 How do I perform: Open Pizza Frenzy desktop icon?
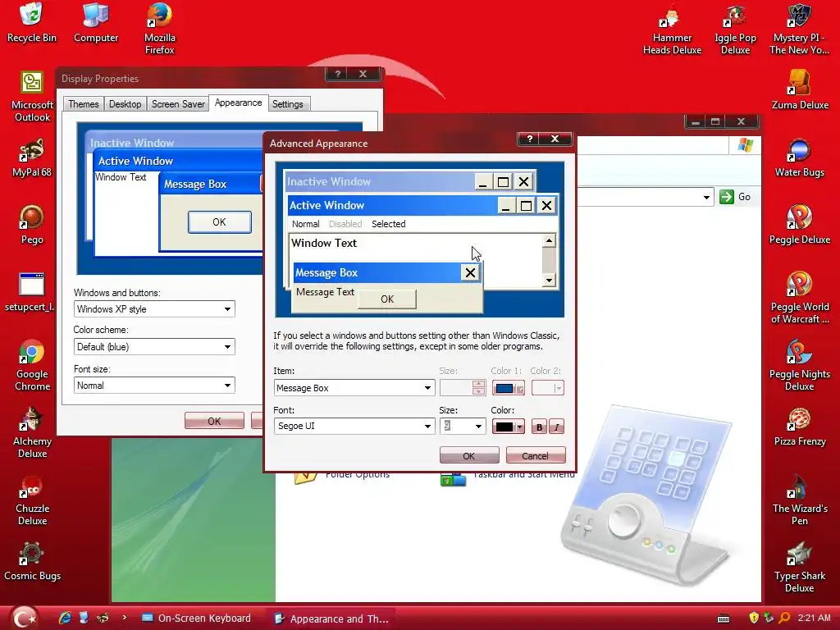click(799, 427)
